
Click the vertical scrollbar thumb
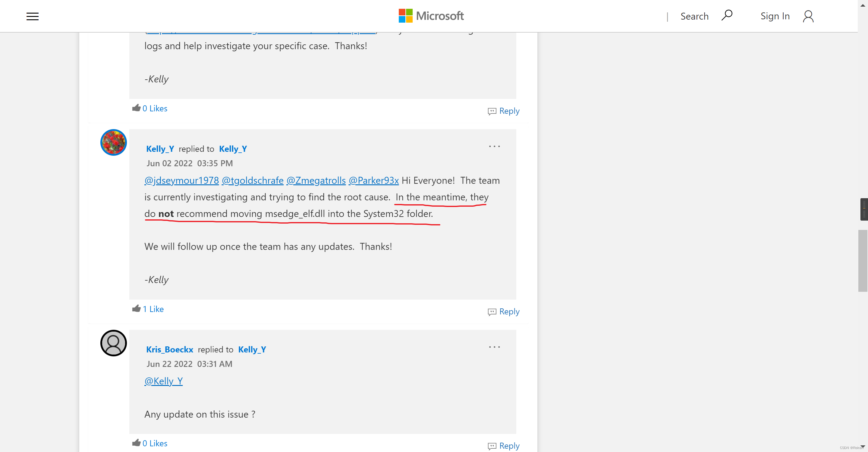tap(862, 260)
